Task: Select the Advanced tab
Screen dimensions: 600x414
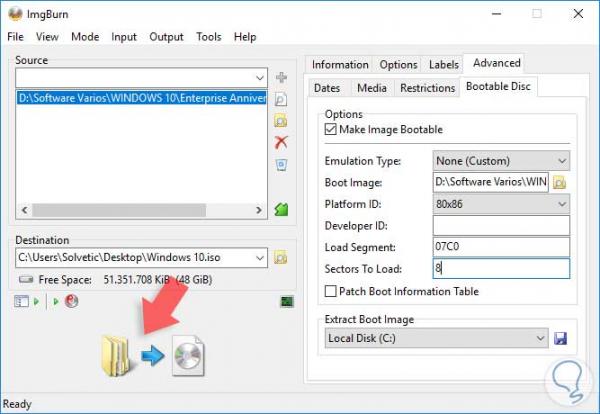Action: tap(496, 63)
